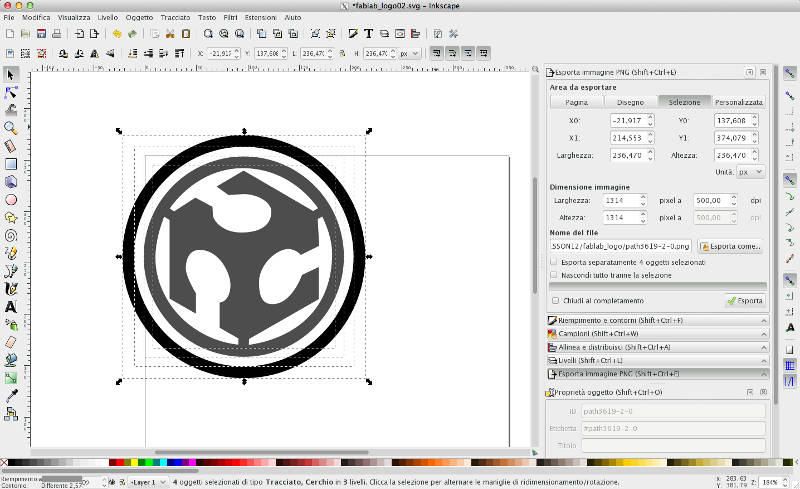
Task: Toggle the first snapping button on right bar
Action: click(789, 74)
